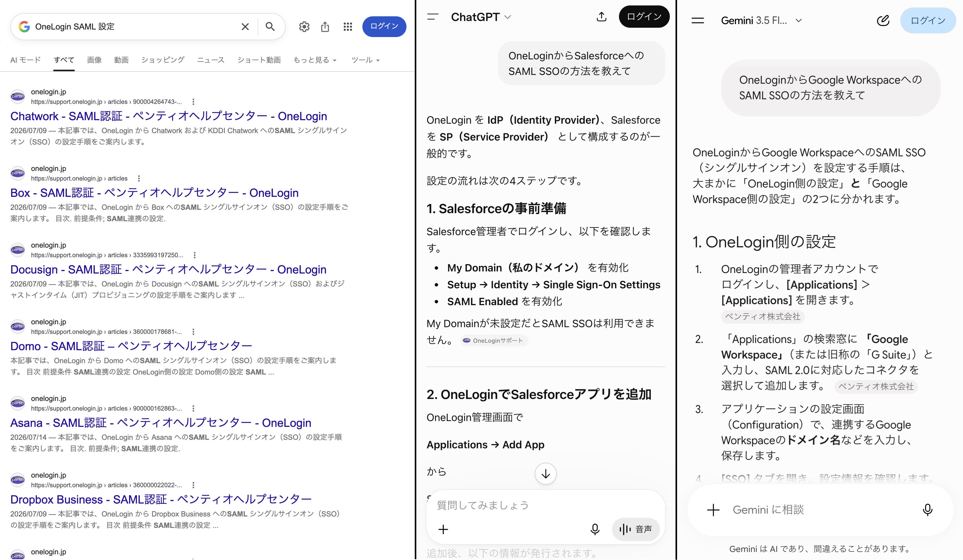Viewport: 963px width, 560px height.
Task: Open more options for Dropbox Business result
Action: tap(193, 486)
